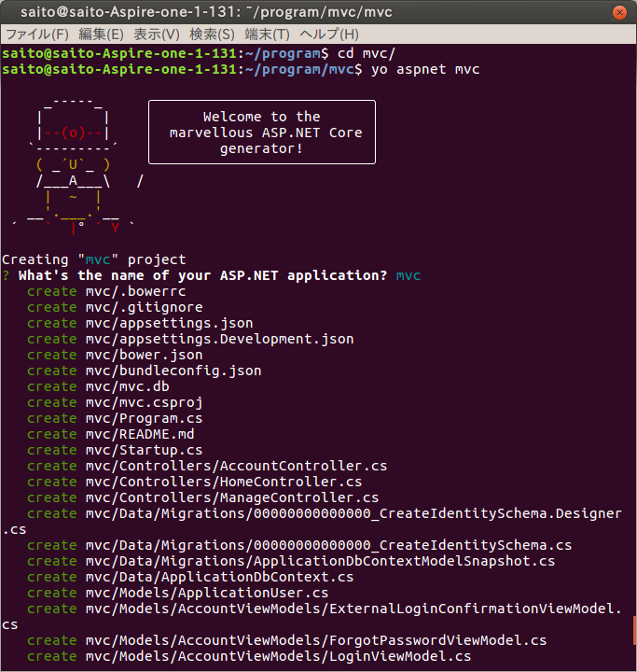Click the 'cd mvc/' command text

(367, 53)
